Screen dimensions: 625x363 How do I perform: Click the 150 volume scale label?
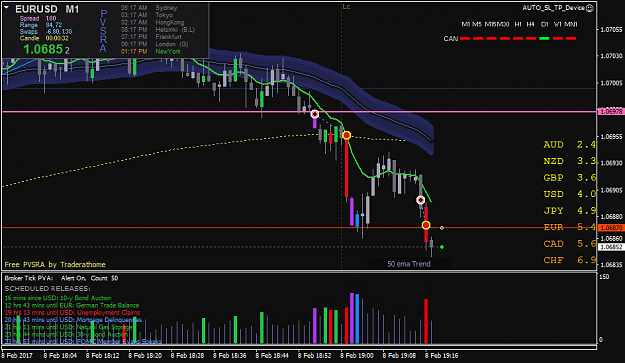[604, 277]
